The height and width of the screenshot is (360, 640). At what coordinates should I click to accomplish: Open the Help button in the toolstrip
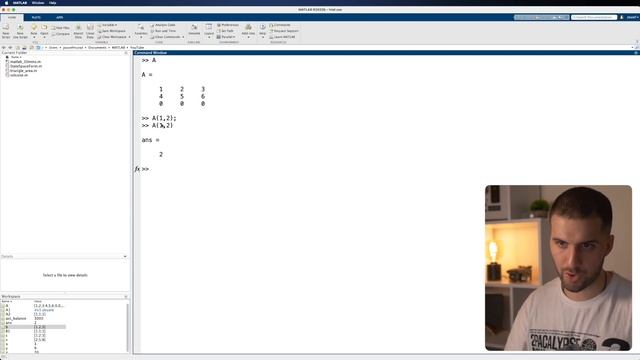(262, 31)
